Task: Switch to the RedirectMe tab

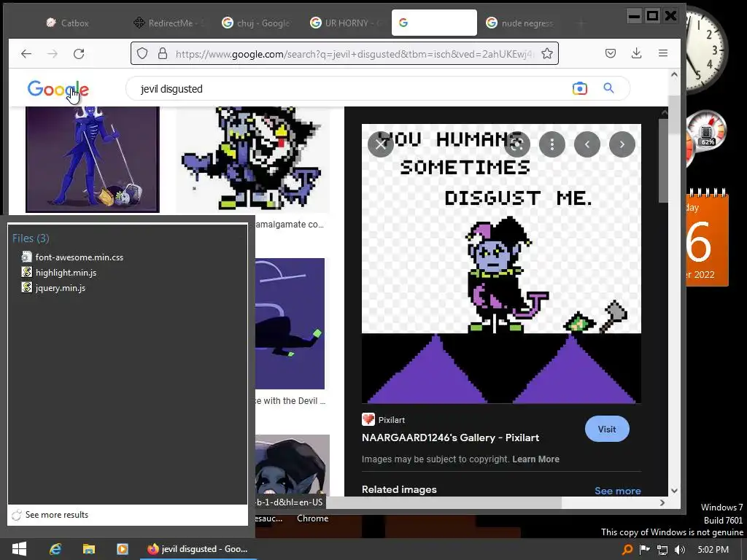Action: coord(168,23)
